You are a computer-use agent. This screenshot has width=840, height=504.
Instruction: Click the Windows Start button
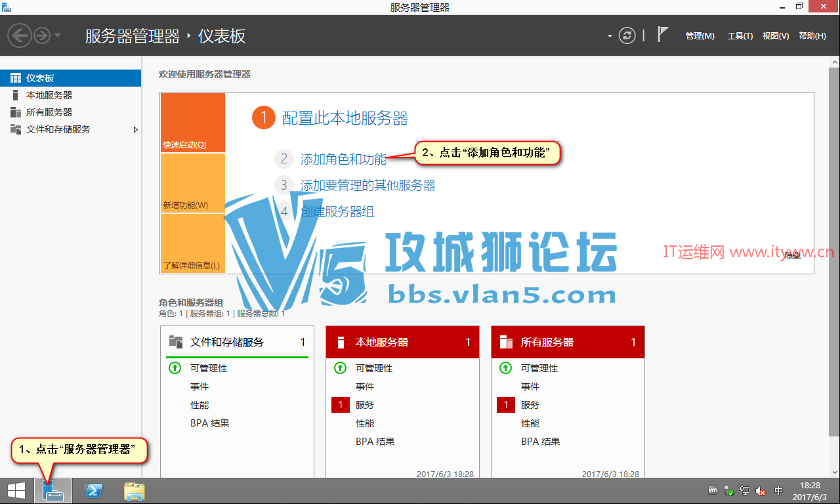pos(16,491)
